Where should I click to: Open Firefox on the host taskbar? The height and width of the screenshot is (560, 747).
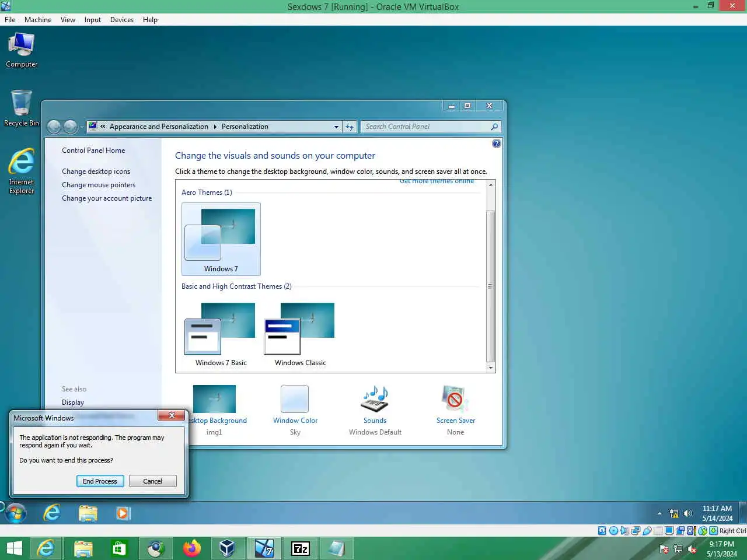pos(191,548)
